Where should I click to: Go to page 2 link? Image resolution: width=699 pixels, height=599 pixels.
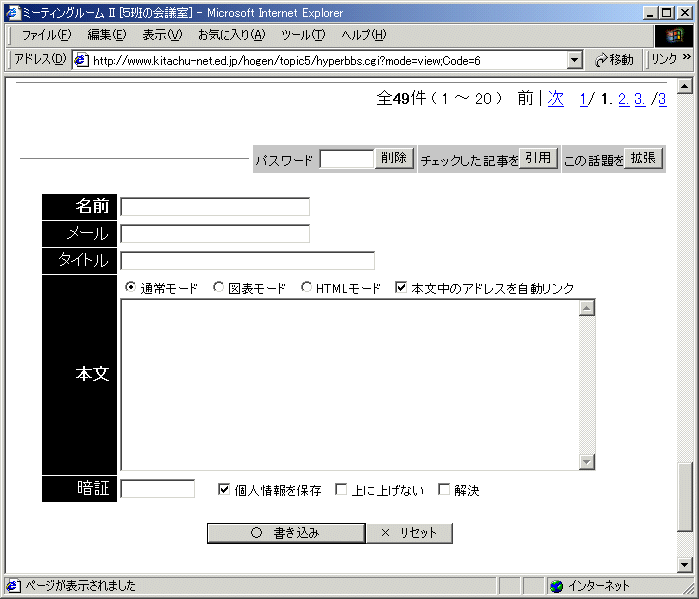tap(624, 99)
